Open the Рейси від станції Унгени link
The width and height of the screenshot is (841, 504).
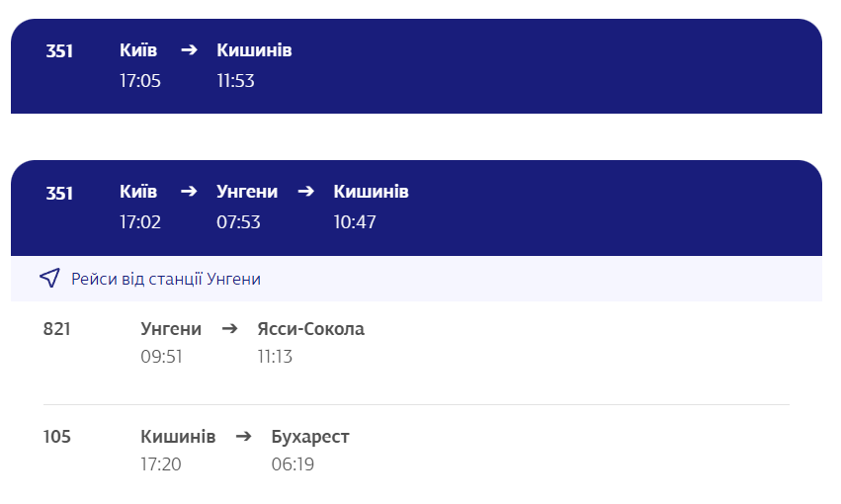(166, 280)
